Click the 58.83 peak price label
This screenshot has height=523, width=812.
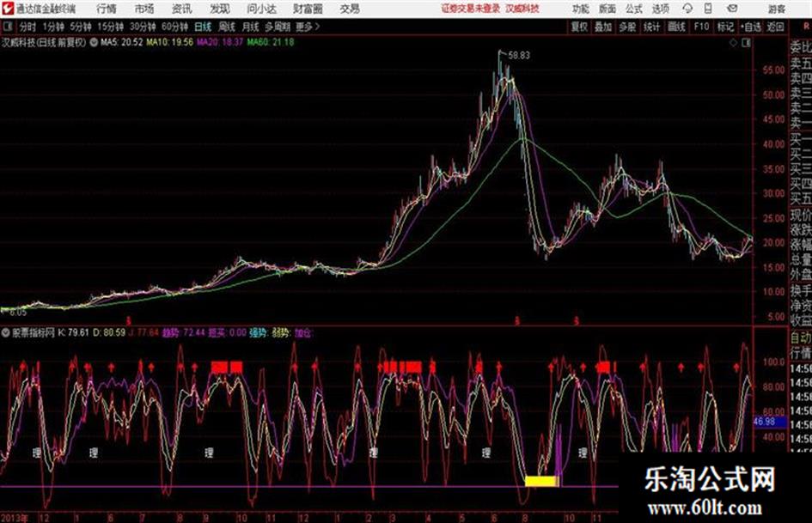(519, 55)
